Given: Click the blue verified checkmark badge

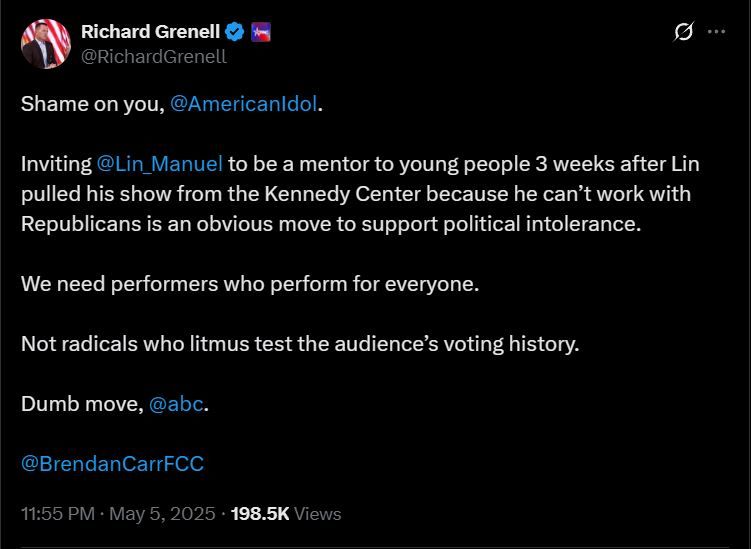Looking at the screenshot, I should (235, 32).
